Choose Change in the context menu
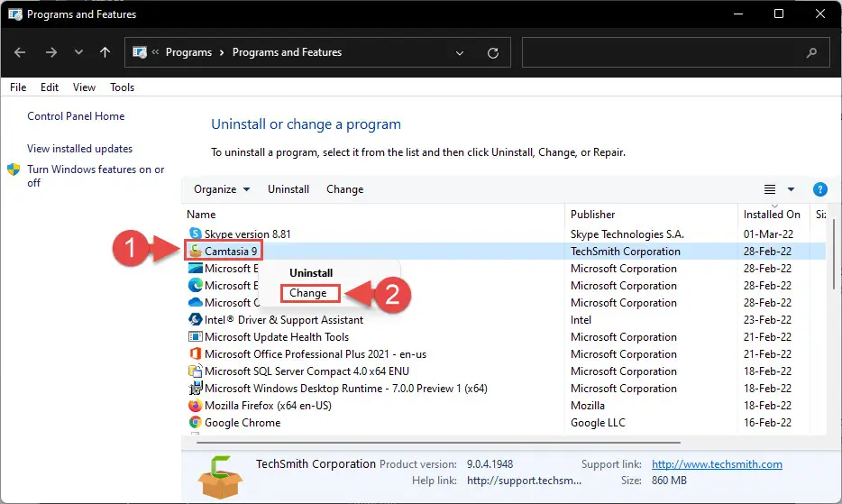Screen dimensions: 842x504 pyautogui.click(x=307, y=293)
